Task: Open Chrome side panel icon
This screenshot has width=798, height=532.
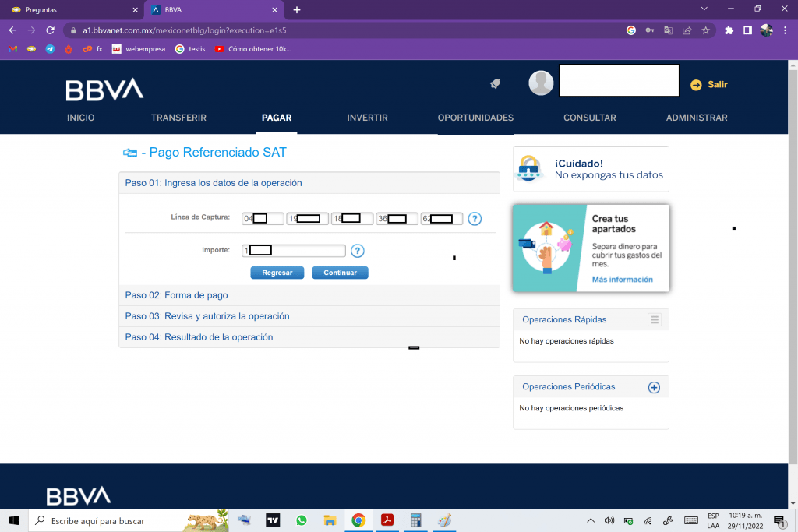Action: pyautogui.click(x=747, y=30)
